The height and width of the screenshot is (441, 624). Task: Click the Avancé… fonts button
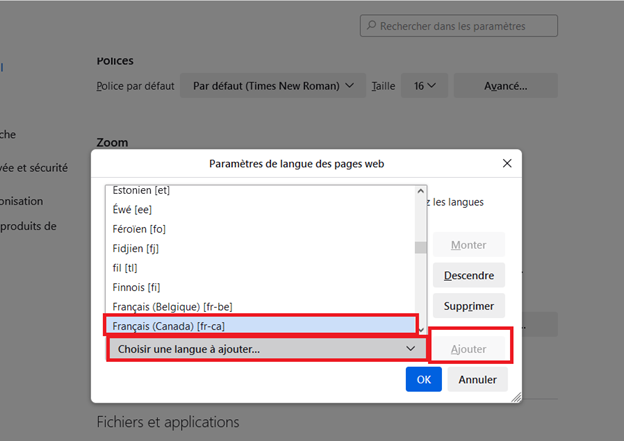click(505, 86)
